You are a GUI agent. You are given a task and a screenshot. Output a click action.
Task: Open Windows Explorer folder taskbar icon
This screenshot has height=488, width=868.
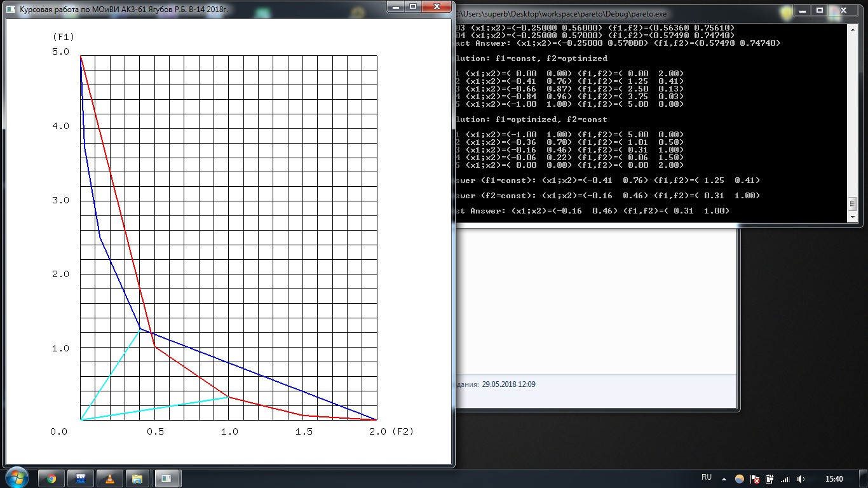tap(137, 479)
